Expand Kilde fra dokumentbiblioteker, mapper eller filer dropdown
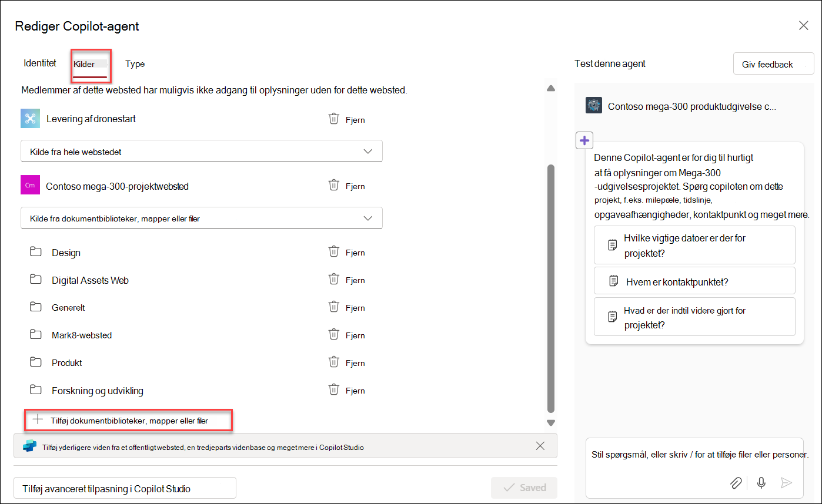This screenshot has height=504, width=822. (202, 218)
